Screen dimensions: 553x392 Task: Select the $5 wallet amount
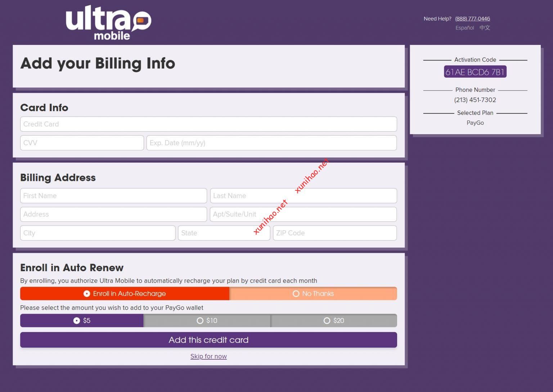pyautogui.click(x=82, y=320)
